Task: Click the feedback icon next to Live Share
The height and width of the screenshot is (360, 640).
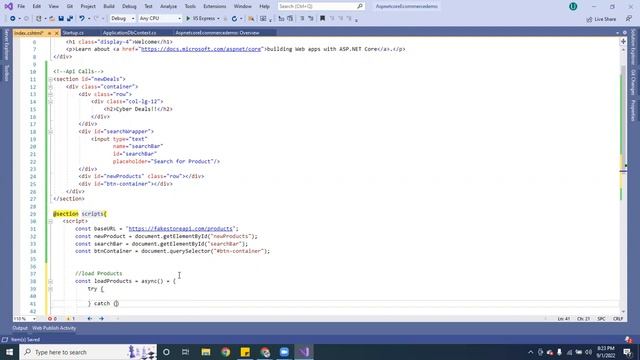Action: [x=629, y=19]
